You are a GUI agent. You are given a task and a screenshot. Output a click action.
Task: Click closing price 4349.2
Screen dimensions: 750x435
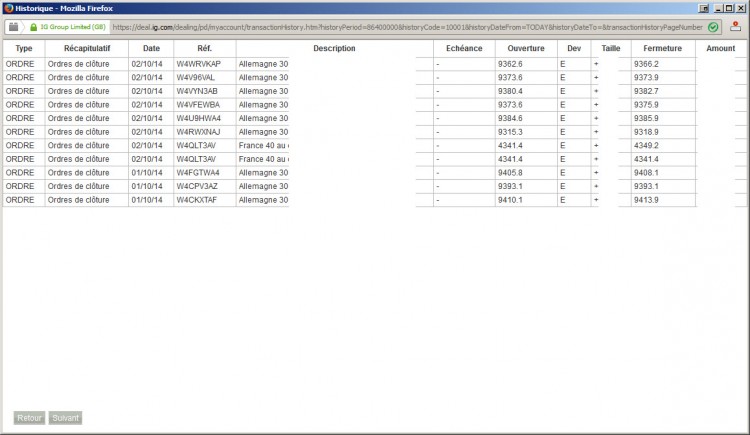tap(646, 145)
